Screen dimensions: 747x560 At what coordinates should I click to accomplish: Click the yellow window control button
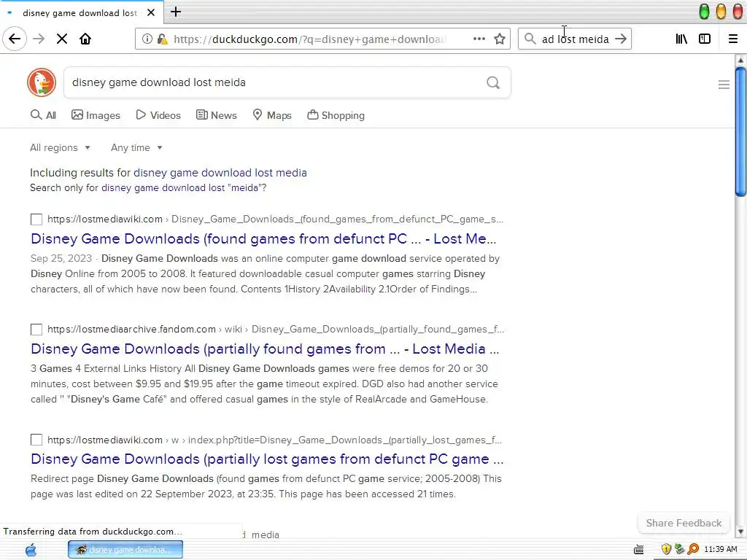(721, 12)
